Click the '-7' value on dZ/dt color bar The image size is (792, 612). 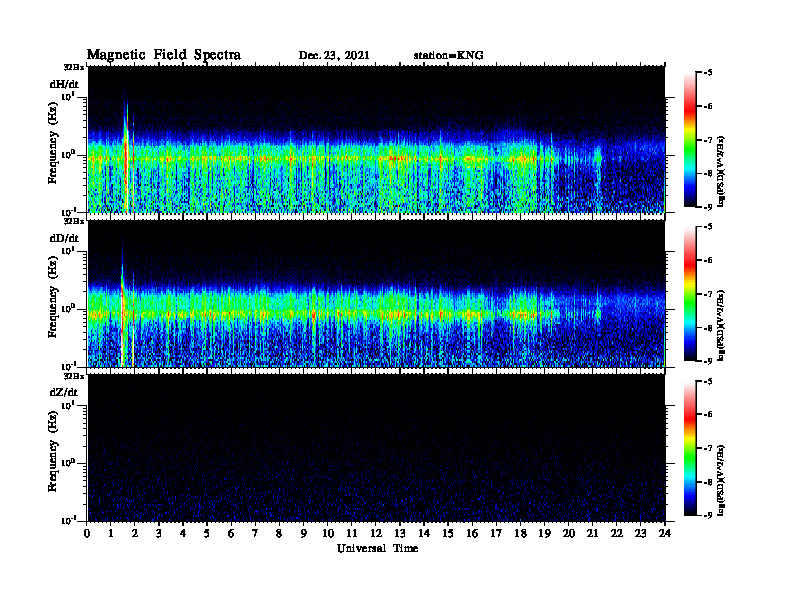(708, 448)
